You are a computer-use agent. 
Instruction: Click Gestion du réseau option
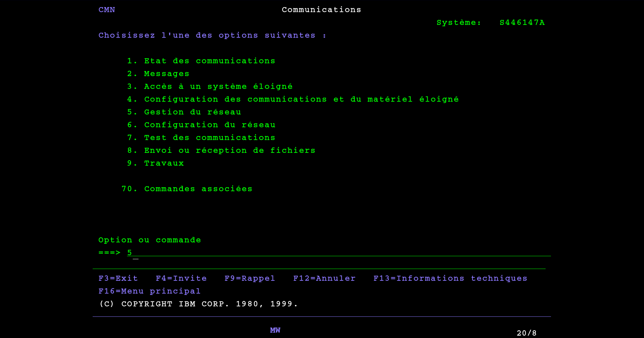point(192,112)
